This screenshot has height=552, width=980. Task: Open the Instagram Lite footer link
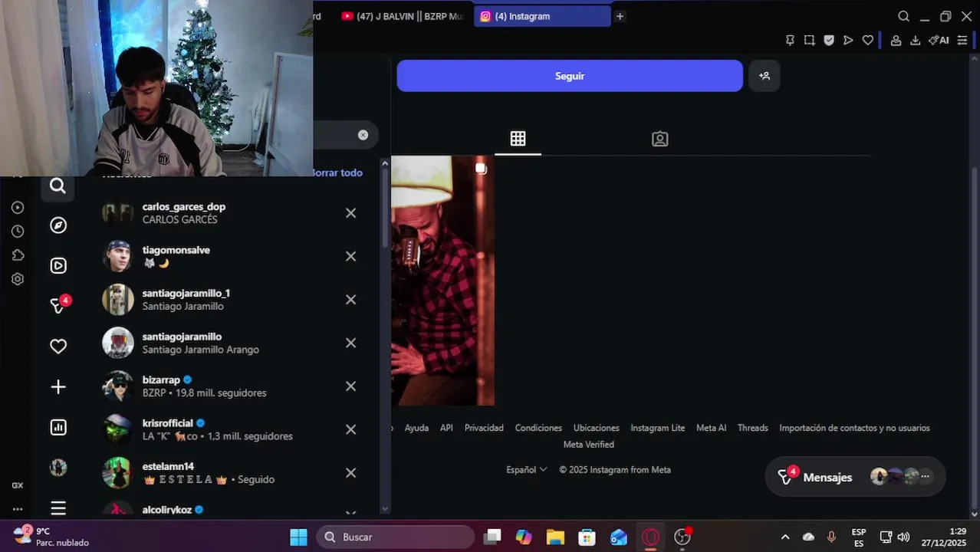coord(657,428)
